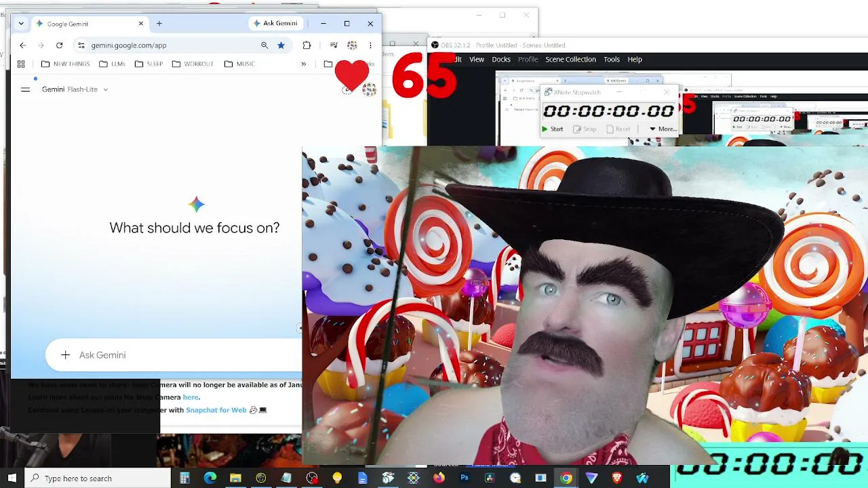Show hidden bookmarks with the overflow chevron
Screen dimensions: 868x488
click(x=304, y=64)
